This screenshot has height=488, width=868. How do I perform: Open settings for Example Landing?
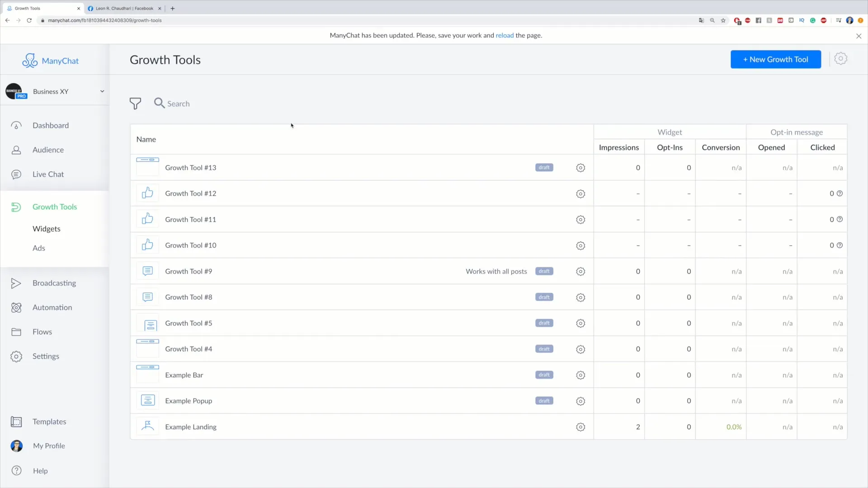pos(580,427)
